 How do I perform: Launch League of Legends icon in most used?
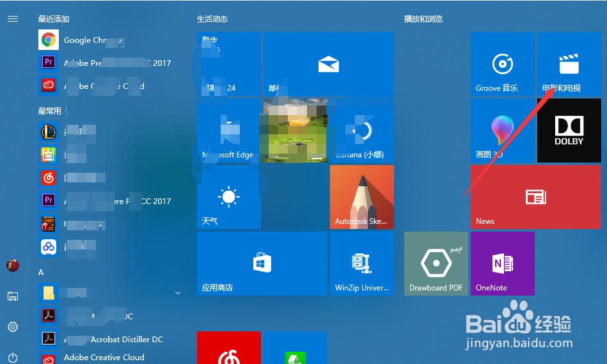point(49,132)
